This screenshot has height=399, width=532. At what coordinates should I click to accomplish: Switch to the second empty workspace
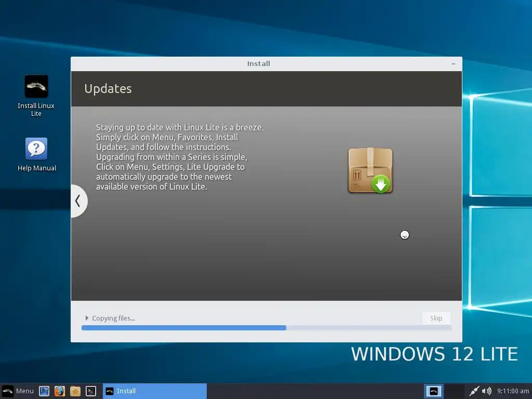point(454,391)
